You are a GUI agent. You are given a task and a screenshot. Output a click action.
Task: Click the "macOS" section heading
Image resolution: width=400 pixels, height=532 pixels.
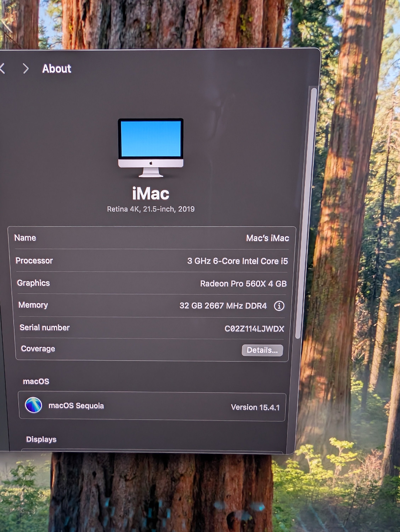tap(36, 381)
